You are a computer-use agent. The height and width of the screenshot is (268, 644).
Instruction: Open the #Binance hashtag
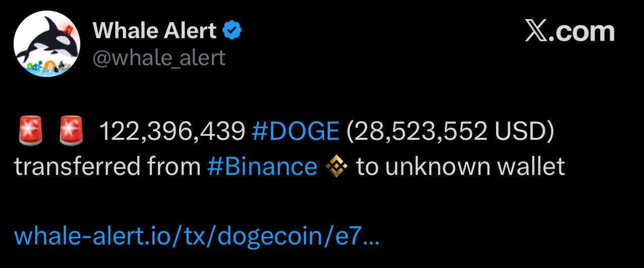262,166
